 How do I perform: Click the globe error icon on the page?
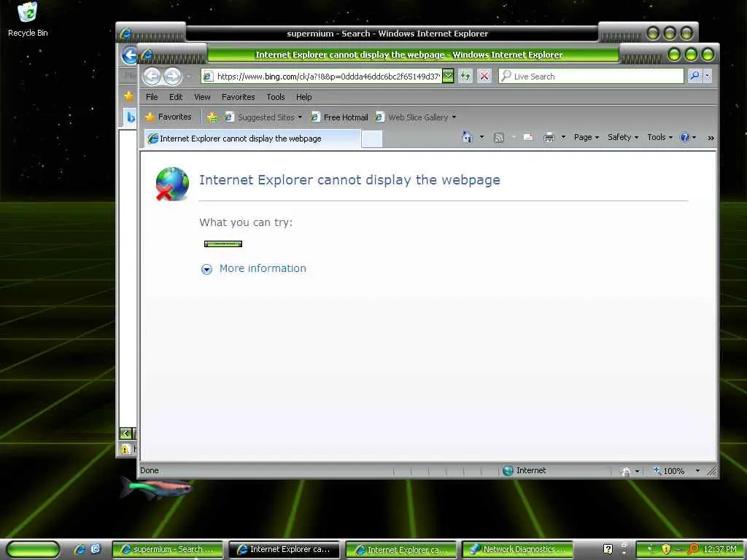point(172,183)
